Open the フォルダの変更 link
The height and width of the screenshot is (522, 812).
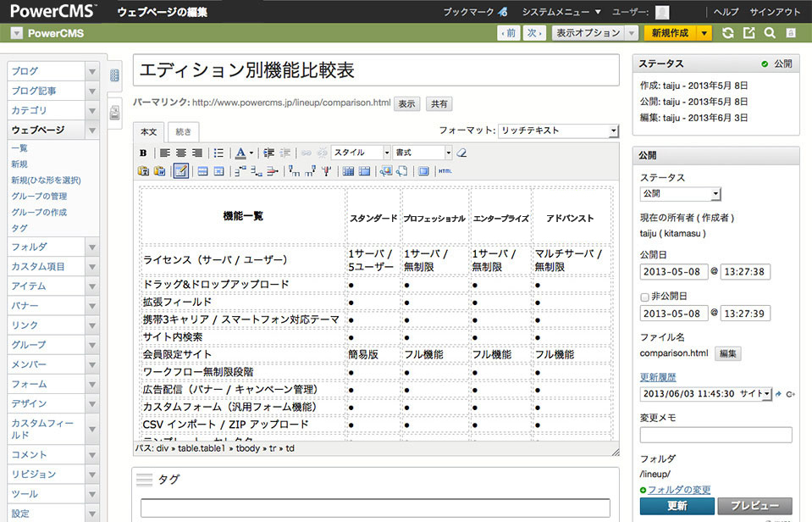tap(679, 490)
